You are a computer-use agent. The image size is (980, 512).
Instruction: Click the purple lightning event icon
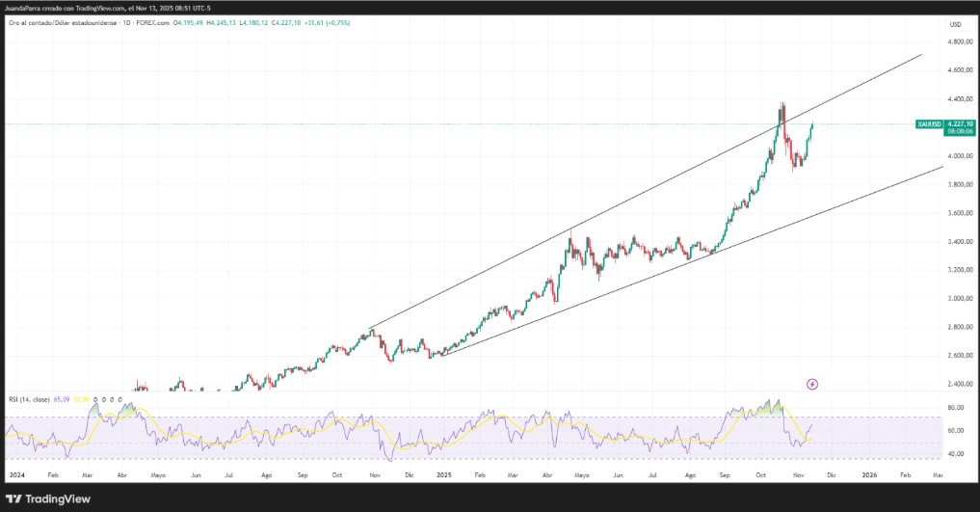click(x=812, y=384)
